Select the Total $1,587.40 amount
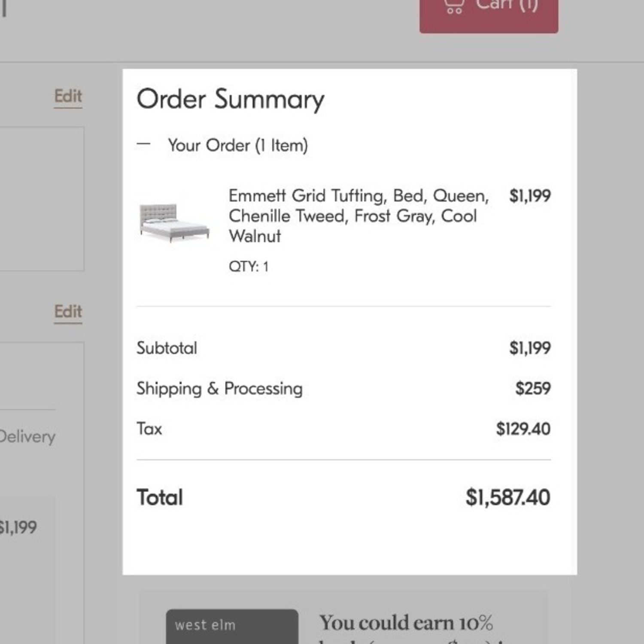 [508, 497]
